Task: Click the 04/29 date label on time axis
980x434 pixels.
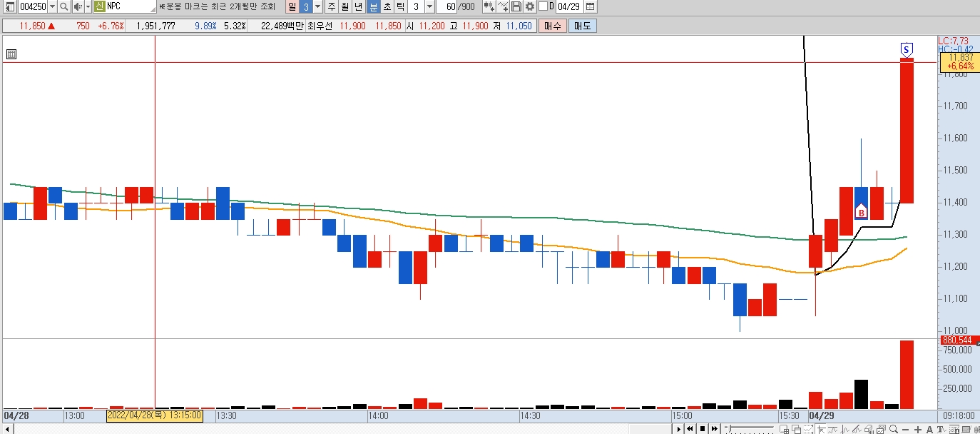Action: click(822, 415)
